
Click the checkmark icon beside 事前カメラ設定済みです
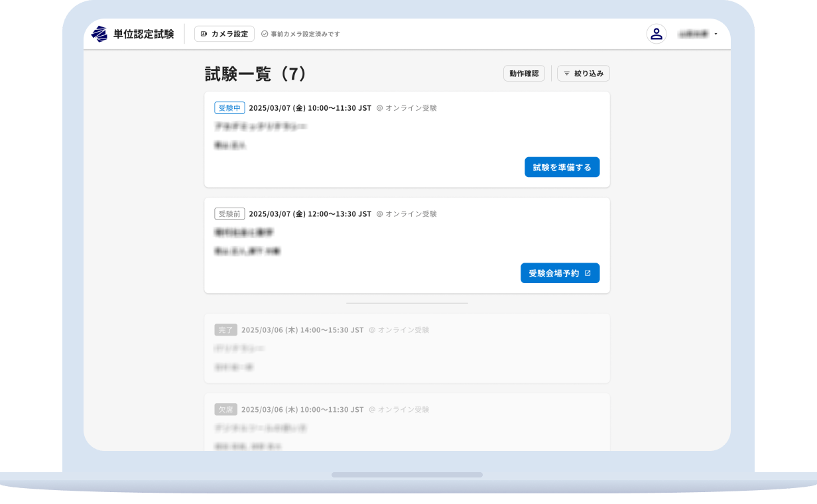pos(264,34)
